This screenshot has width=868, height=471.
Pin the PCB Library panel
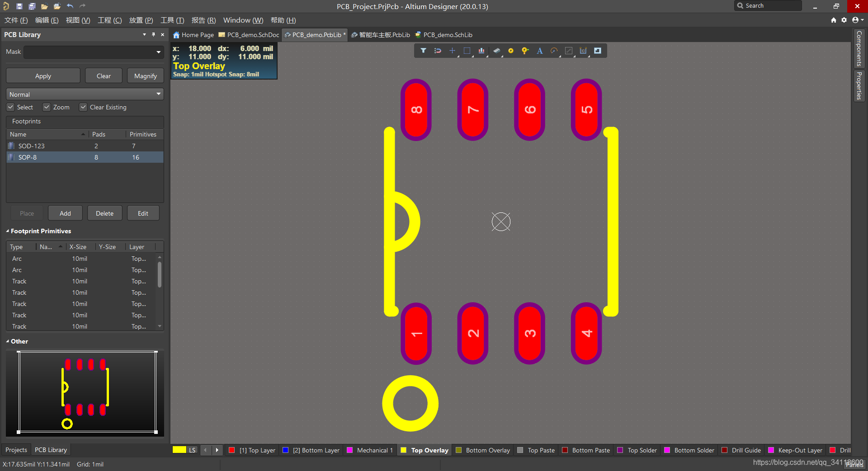(x=154, y=34)
